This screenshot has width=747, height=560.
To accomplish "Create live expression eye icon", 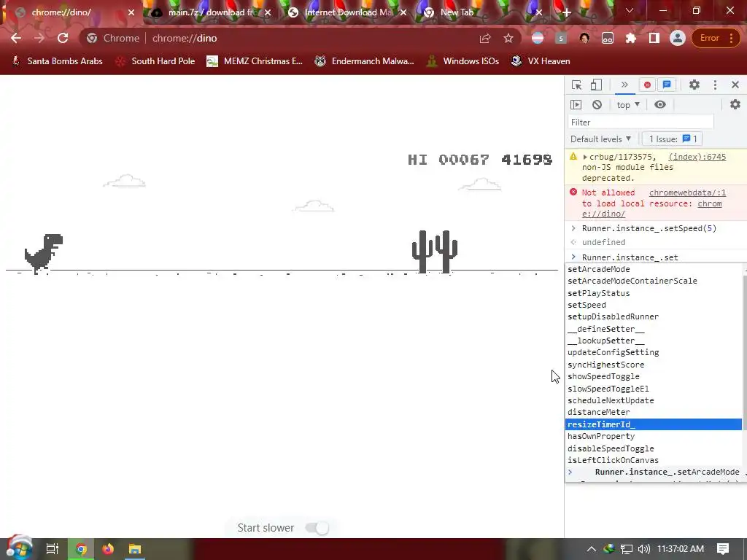I will tap(659, 105).
